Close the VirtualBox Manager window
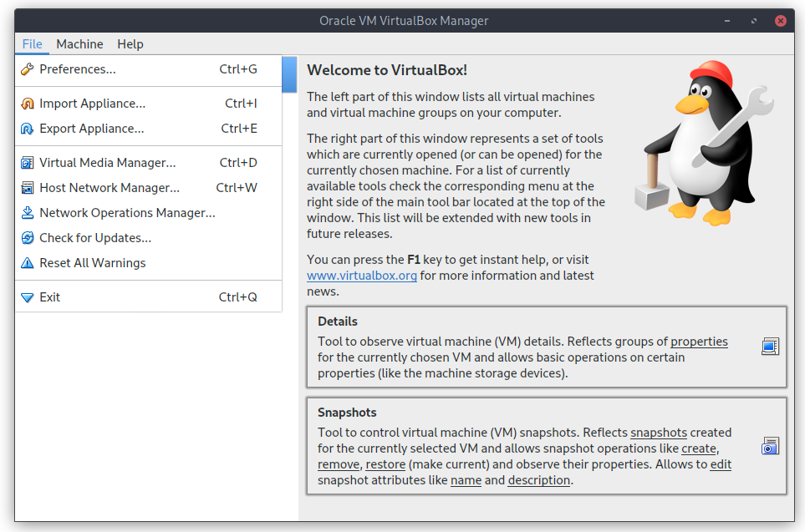 (x=781, y=21)
